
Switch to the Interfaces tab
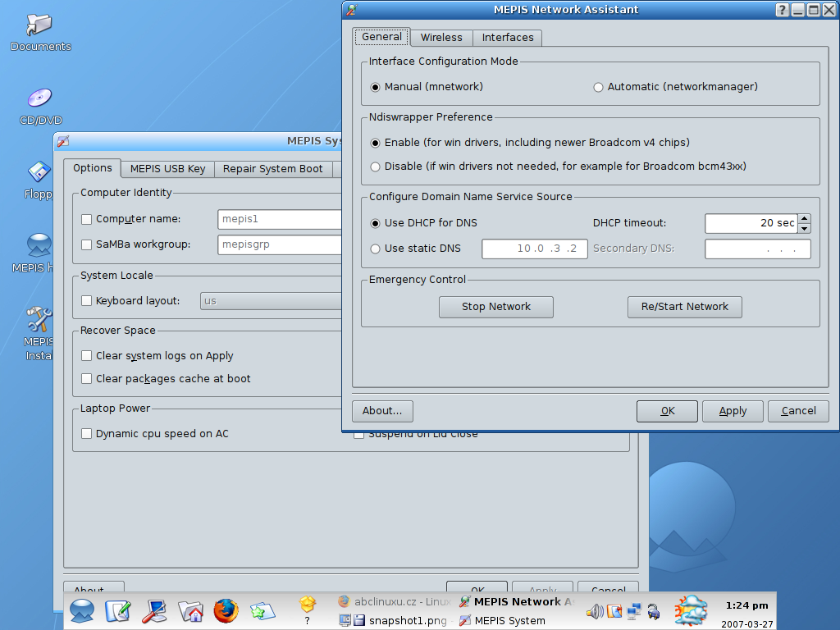click(x=507, y=38)
